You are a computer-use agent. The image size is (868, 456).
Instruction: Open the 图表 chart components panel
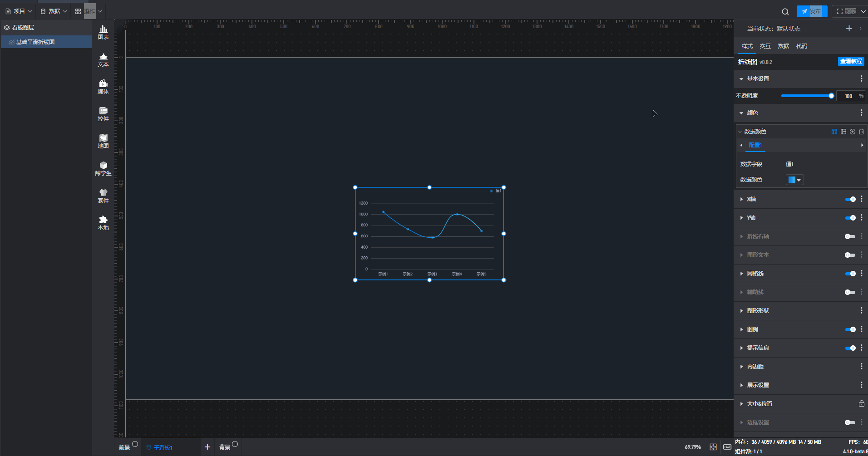tap(103, 32)
